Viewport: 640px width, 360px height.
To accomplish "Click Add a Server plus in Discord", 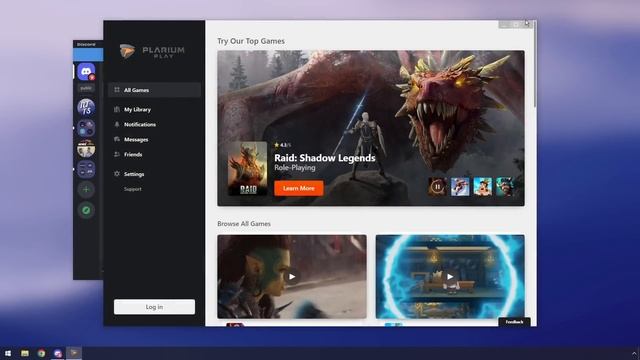I will click(x=86, y=189).
